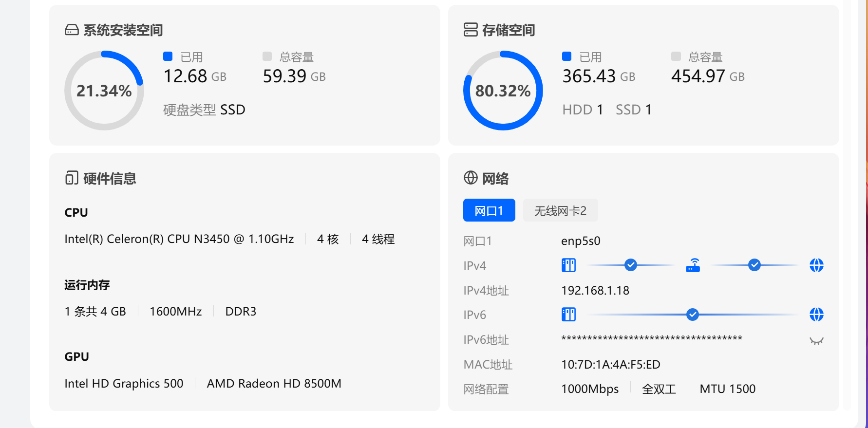Click the 硬盘类型 SSD text
Viewport: 868px width, 428px height.
[x=204, y=110]
